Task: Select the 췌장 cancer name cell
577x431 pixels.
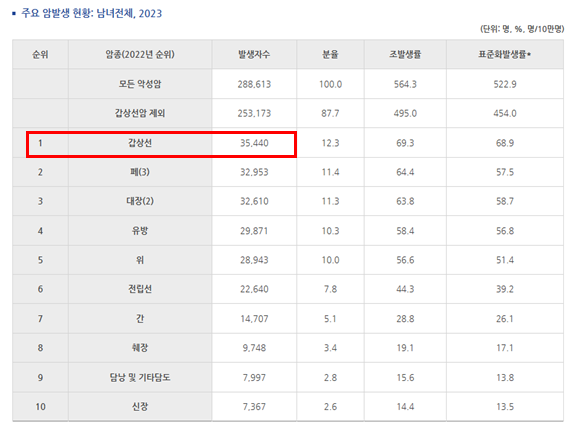Action: (140, 347)
